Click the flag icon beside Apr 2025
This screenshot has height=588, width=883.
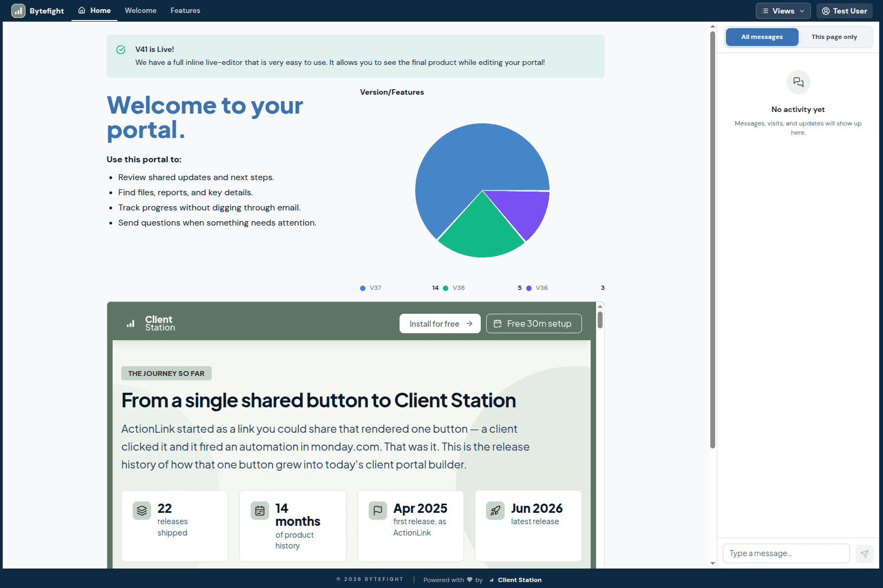tap(378, 511)
